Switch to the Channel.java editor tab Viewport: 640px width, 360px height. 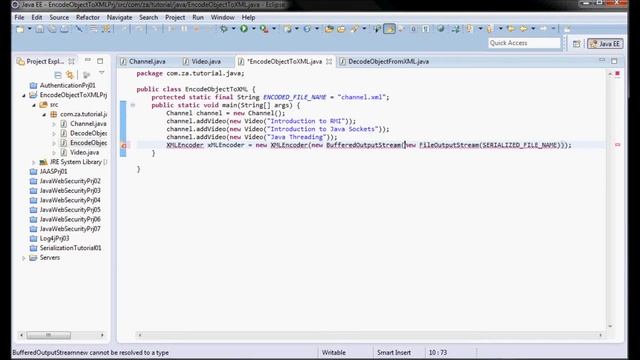[x=143, y=62]
